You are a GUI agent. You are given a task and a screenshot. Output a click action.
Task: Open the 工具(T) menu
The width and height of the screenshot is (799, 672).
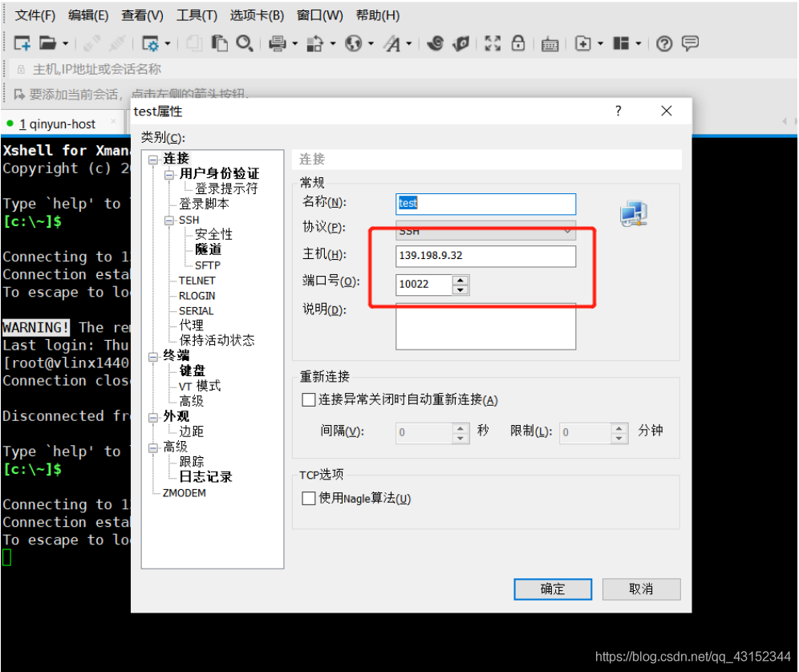pos(197,15)
